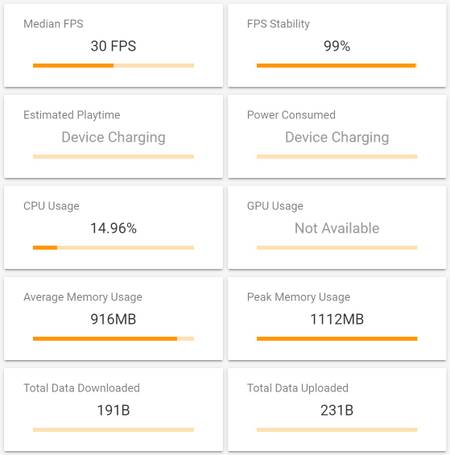Click the Power Consumed label
The width and height of the screenshot is (450, 455).
(x=291, y=115)
